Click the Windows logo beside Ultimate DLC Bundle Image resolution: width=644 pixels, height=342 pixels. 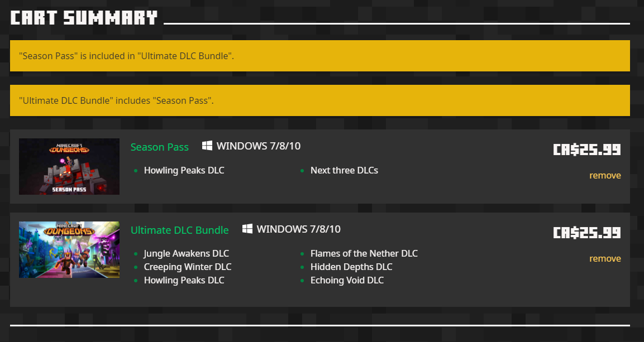[x=247, y=229]
